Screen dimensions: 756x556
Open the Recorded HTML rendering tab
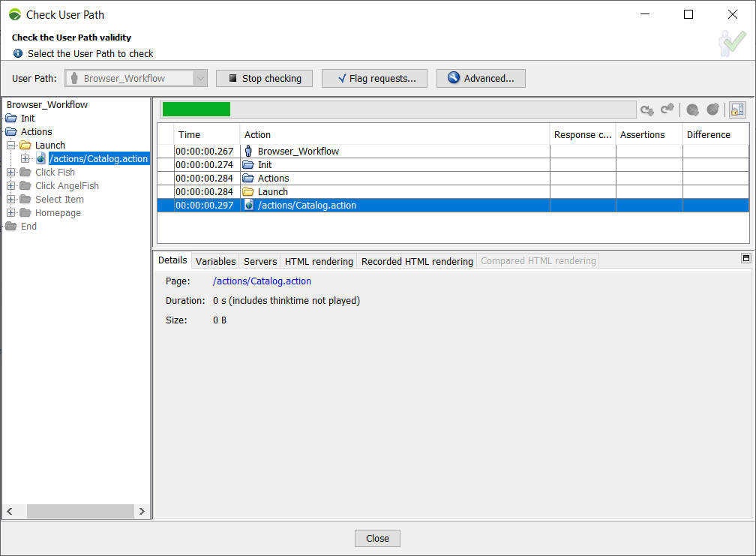pyautogui.click(x=417, y=261)
